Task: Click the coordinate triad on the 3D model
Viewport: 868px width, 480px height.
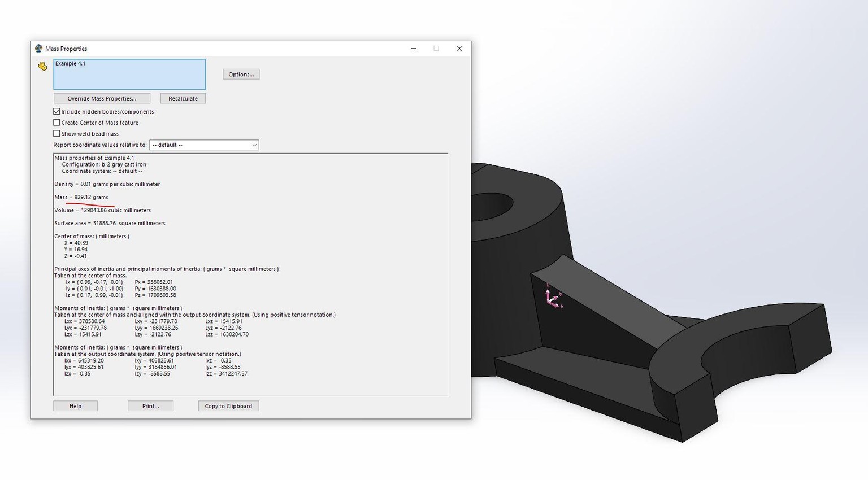Action: tap(553, 296)
